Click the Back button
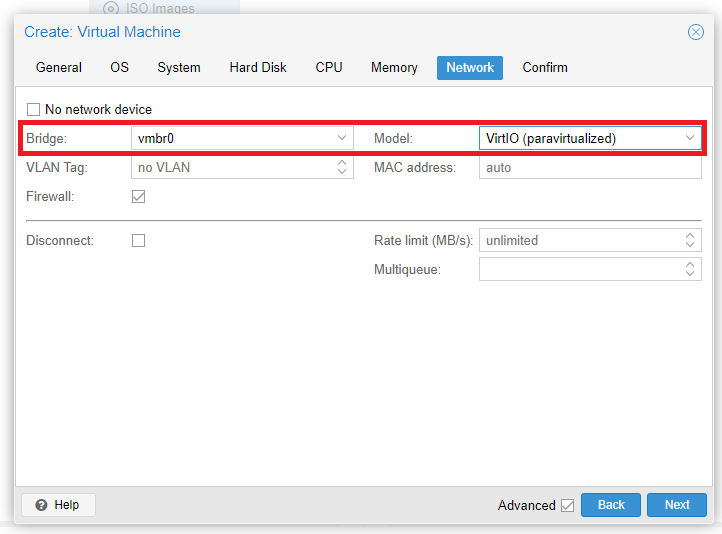This screenshot has height=534, width=722. click(x=611, y=505)
